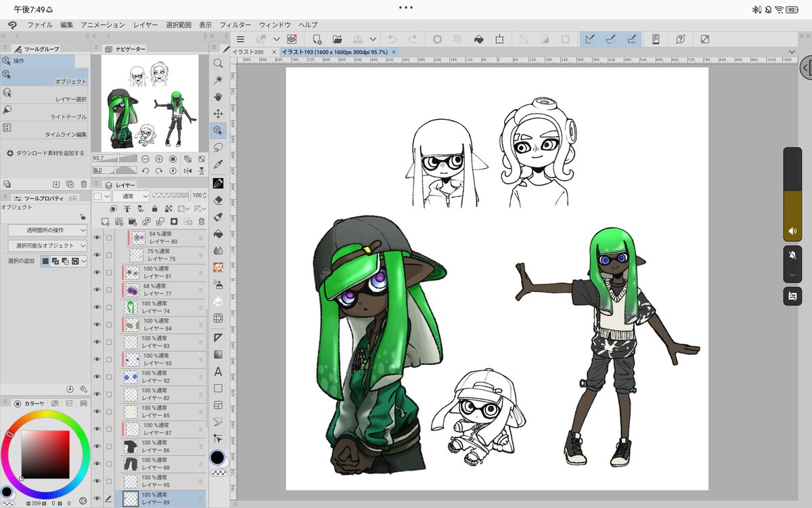The image size is (812, 508).
Task: Open the palette color dropdown in Layer panel
Action: point(101,196)
